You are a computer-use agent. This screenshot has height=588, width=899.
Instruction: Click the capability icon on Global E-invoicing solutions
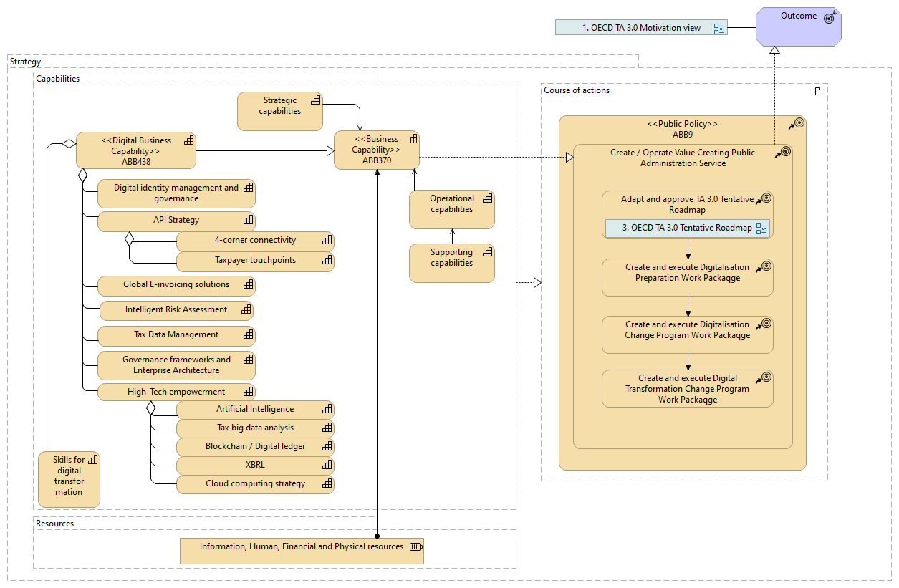[249, 284]
